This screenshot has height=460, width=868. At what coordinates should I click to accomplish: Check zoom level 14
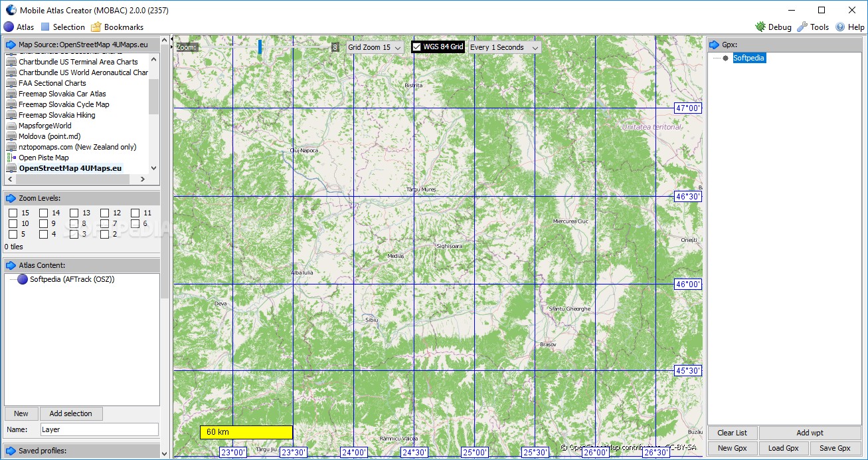tap(43, 213)
